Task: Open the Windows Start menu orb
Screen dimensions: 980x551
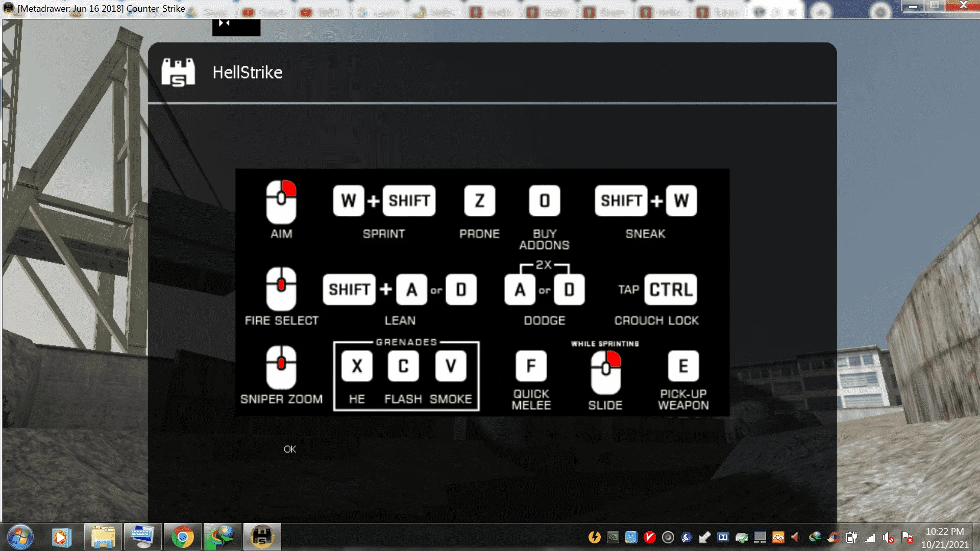Action: click(x=20, y=537)
